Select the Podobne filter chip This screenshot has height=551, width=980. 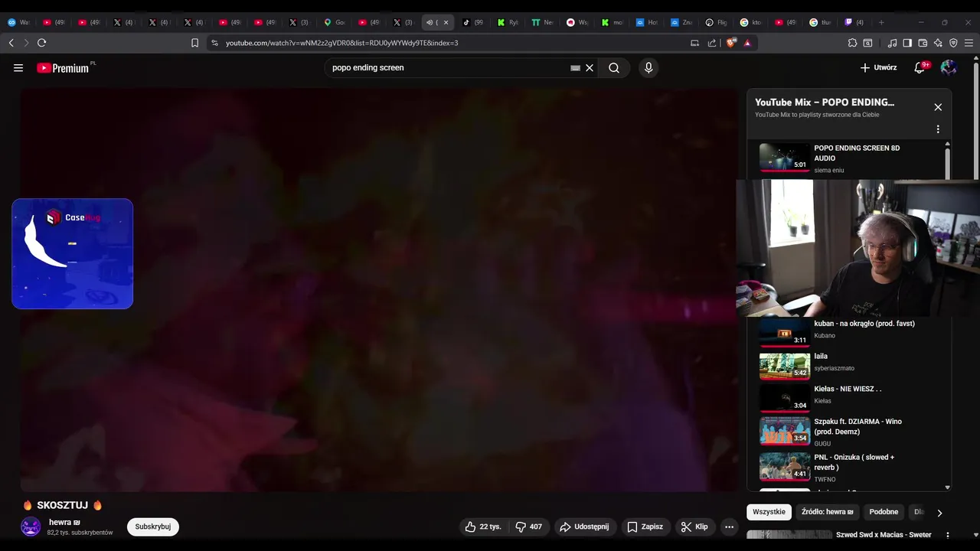[x=884, y=512]
